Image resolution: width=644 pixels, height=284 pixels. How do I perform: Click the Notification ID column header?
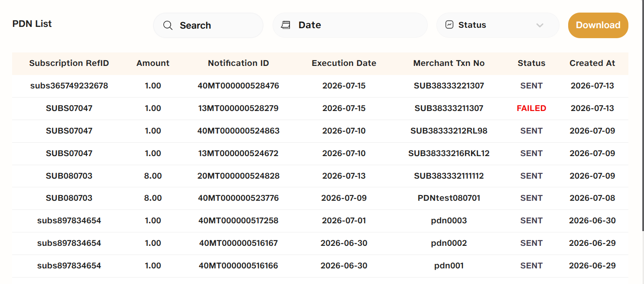[238, 63]
